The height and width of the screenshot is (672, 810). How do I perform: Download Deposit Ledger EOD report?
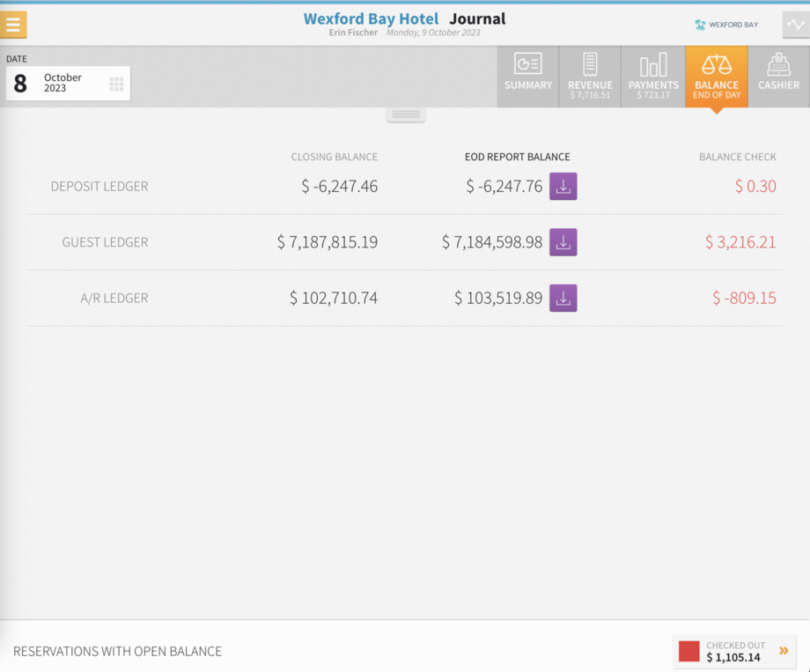point(563,186)
